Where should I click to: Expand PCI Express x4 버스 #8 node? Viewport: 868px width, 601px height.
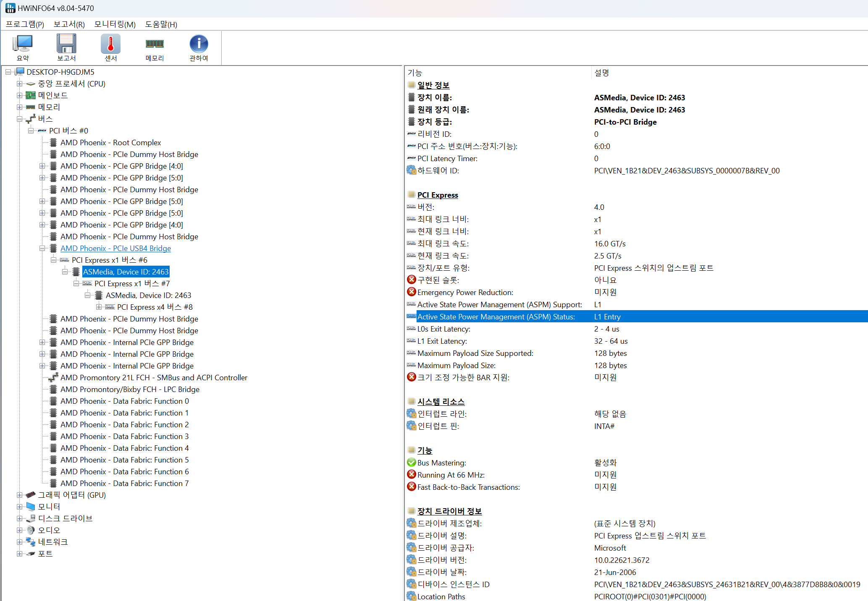click(99, 307)
